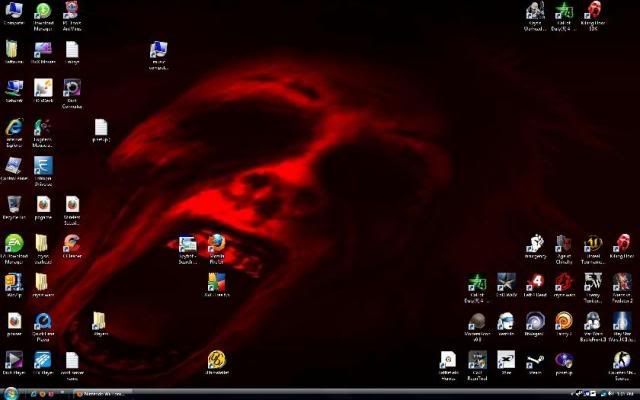The height and width of the screenshot is (400, 640).
Task: Start Killing Floor game beside Unreal Tournament
Action: point(622,244)
